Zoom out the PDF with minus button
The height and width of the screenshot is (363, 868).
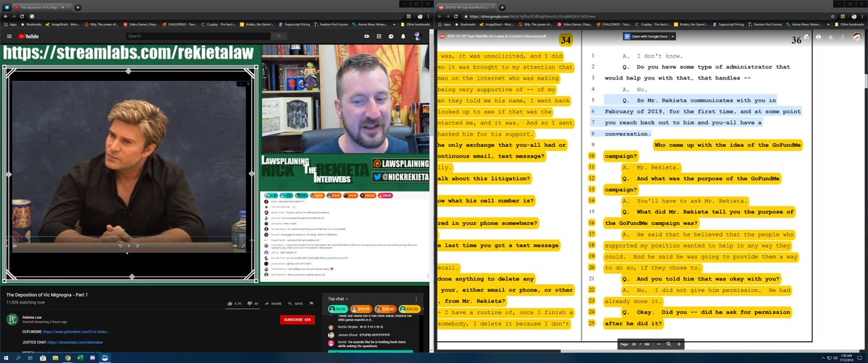coord(659,344)
